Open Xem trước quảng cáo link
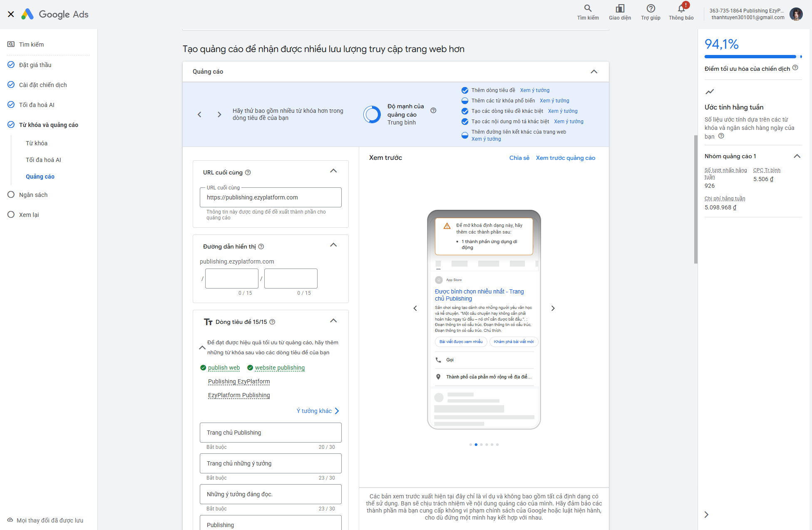The image size is (812, 530). [x=566, y=158]
